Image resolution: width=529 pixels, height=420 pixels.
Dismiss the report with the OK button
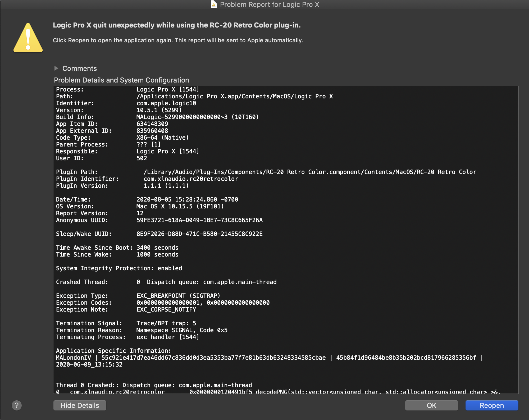[431, 405]
